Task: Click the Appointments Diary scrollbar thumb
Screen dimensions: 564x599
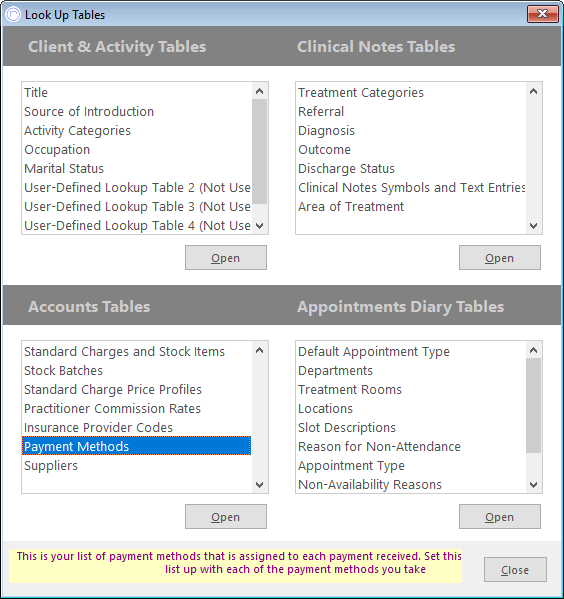Action: click(533, 405)
